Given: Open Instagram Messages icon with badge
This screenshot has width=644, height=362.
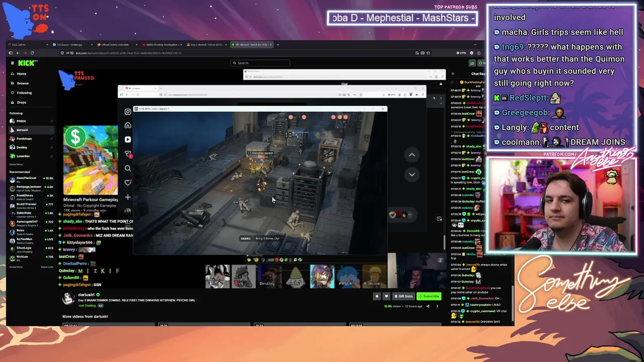Looking at the screenshot, I should [x=128, y=154].
